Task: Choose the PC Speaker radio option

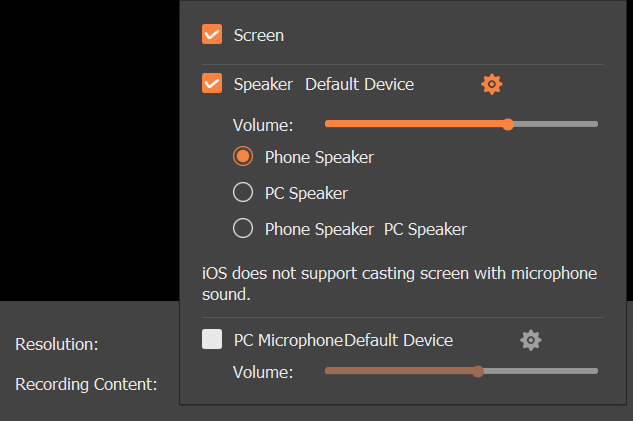Action: 242,193
